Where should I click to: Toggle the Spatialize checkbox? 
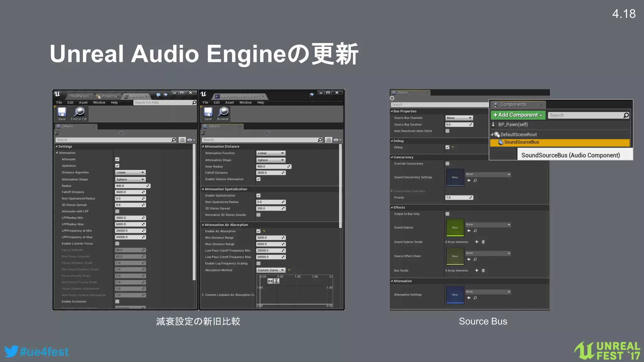[117, 166]
